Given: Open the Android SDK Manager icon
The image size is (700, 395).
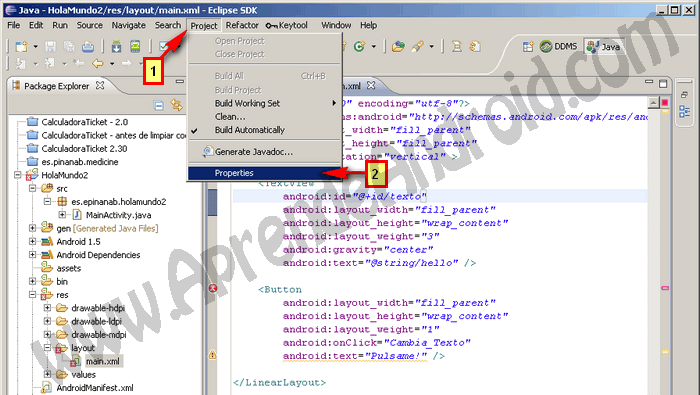Looking at the screenshot, I should [x=116, y=46].
